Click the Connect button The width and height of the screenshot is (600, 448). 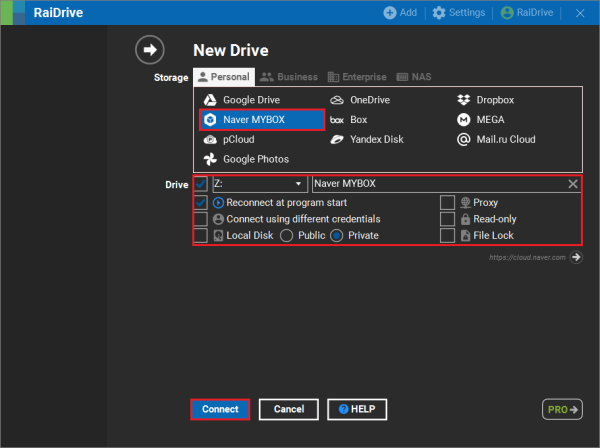pos(220,409)
